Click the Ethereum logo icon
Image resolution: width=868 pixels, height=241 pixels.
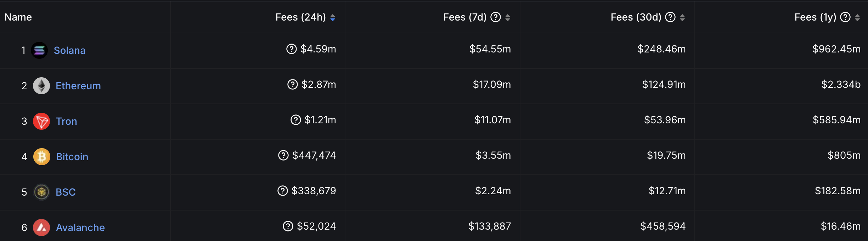tap(41, 86)
